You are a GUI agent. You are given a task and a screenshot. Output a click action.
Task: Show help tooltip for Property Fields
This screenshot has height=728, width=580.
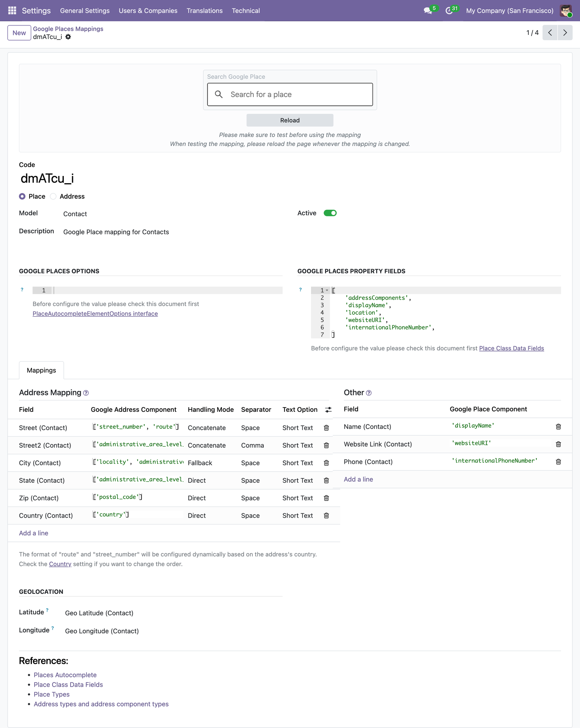click(300, 290)
